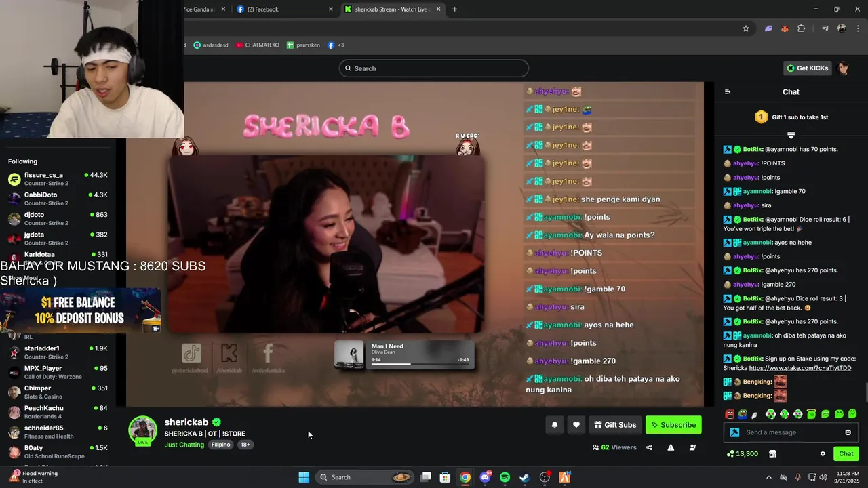Open starladder1 channel in sidebar
The image size is (868, 488).
point(58,352)
